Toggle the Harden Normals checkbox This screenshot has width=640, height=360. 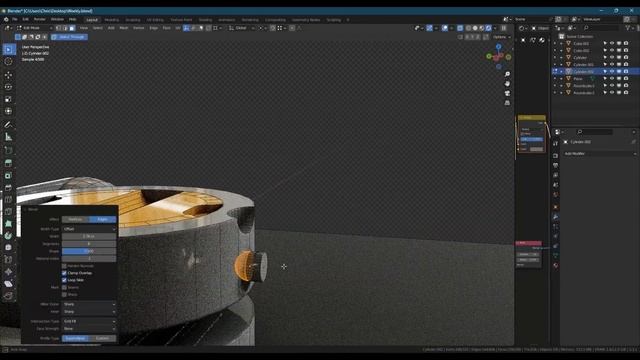click(64, 266)
